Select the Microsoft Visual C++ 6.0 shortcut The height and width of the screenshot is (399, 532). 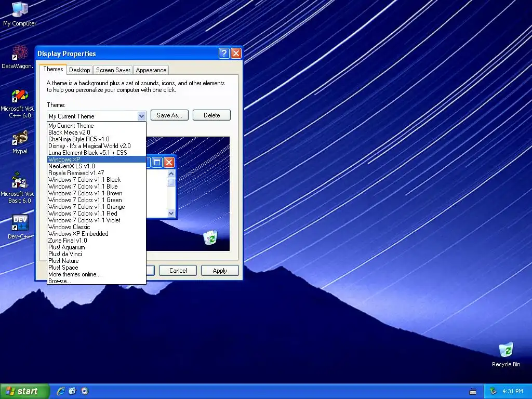[19, 104]
